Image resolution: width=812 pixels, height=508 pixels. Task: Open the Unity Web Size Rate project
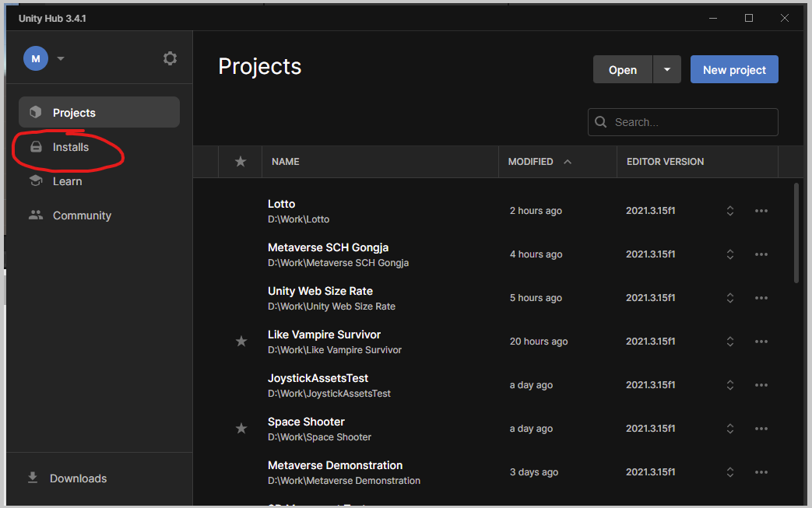[320, 291]
